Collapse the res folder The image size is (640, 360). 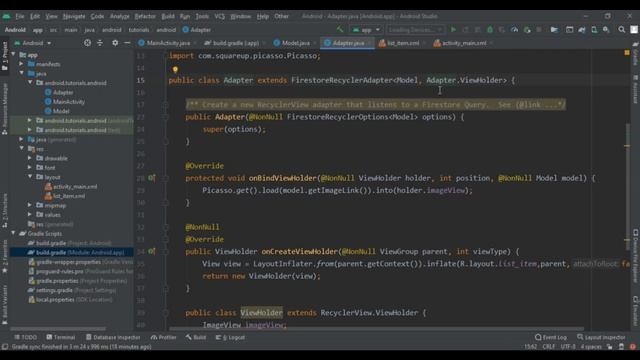(x=21, y=149)
